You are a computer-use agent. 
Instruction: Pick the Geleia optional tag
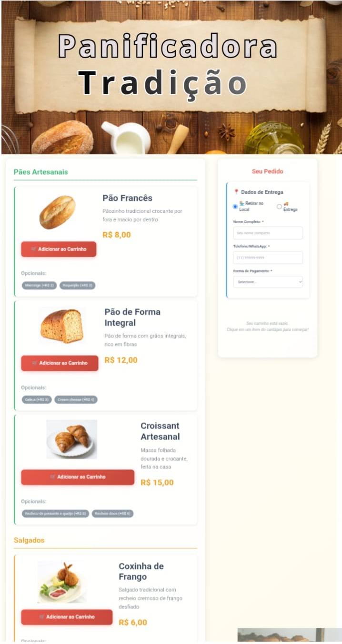click(x=37, y=400)
